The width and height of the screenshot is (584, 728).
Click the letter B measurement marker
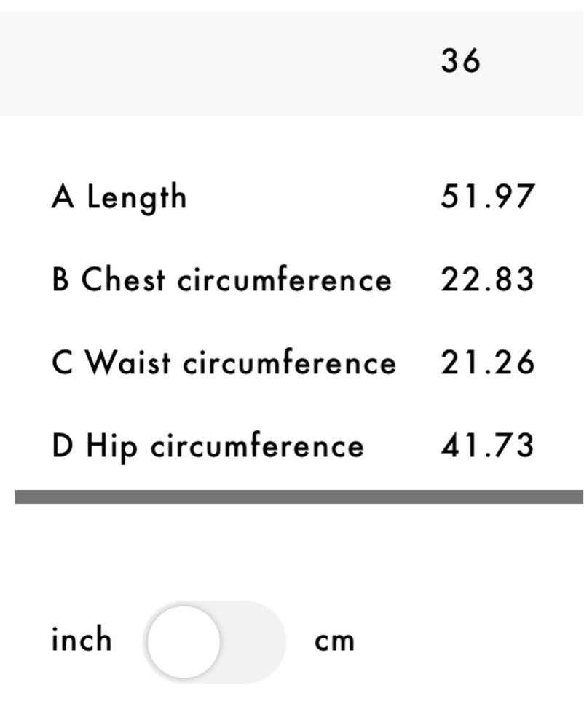(60, 280)
